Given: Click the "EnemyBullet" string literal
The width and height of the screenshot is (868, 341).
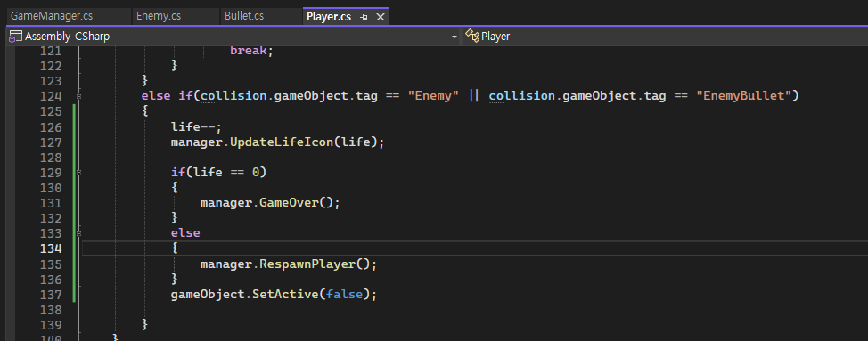Looking at the screenshot, I should click(x=744, y=96).
